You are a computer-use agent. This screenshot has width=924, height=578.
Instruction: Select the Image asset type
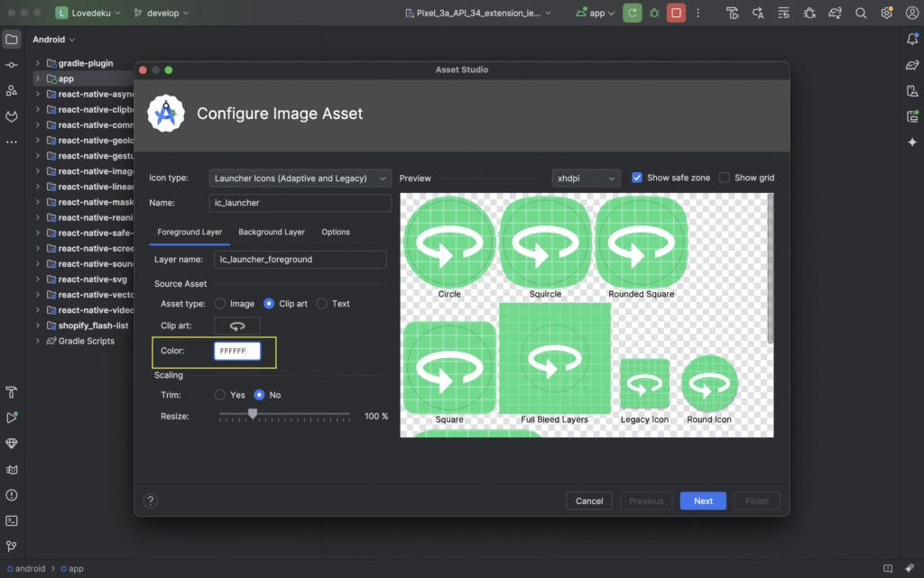pos(220,304)
